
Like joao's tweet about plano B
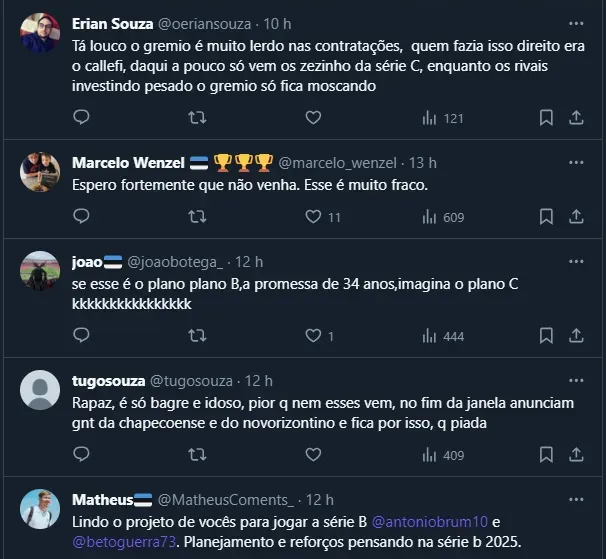(313, 336)
